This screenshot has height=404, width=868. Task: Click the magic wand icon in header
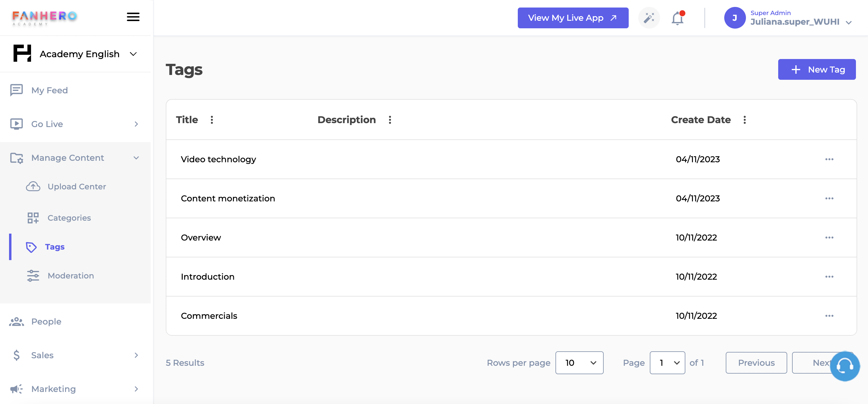649,18
